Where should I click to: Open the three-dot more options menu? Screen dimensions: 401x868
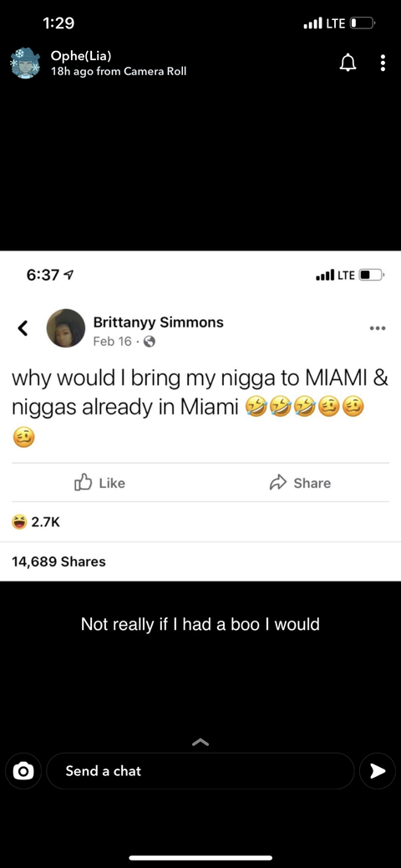tap(383, 63)
